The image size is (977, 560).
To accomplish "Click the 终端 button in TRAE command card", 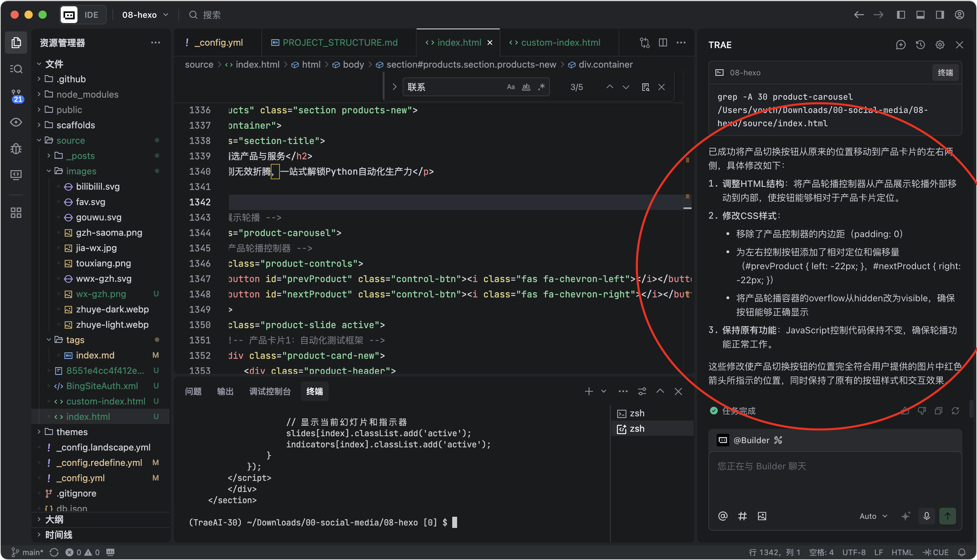I will coord(945,73).
